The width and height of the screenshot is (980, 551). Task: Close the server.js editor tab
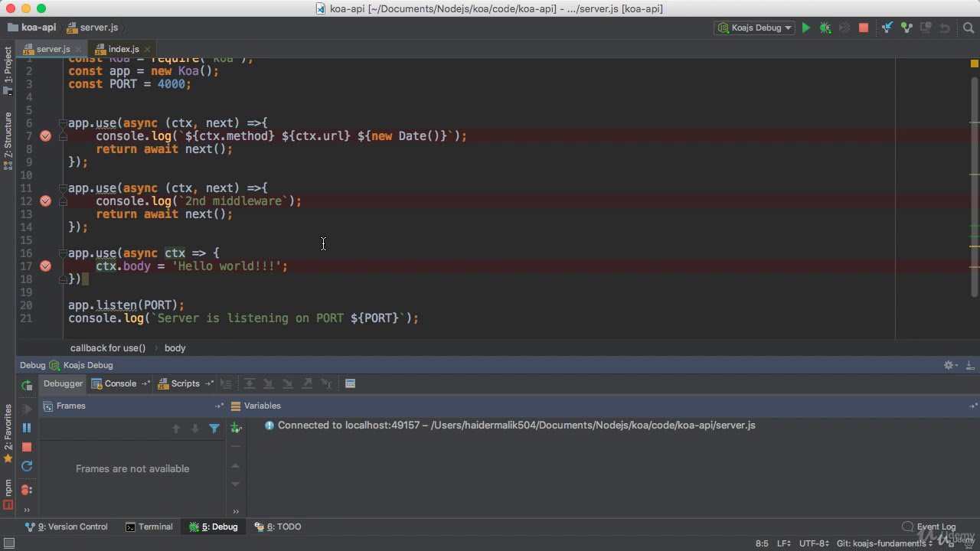point(78,49)
